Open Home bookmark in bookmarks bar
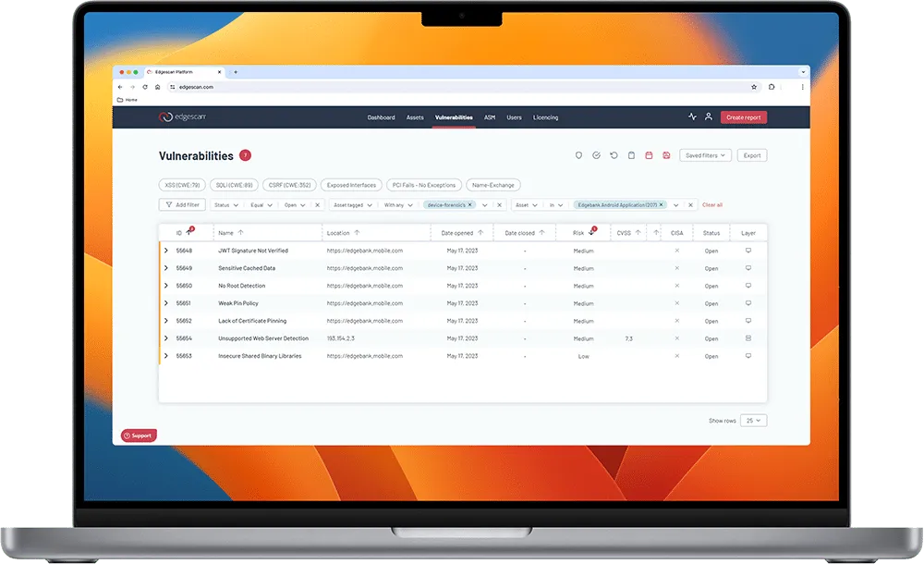 click(x=128, y=100)
